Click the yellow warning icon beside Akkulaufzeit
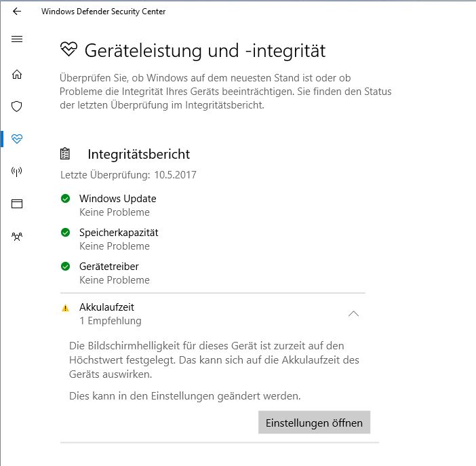 click(x=65, y=308)
